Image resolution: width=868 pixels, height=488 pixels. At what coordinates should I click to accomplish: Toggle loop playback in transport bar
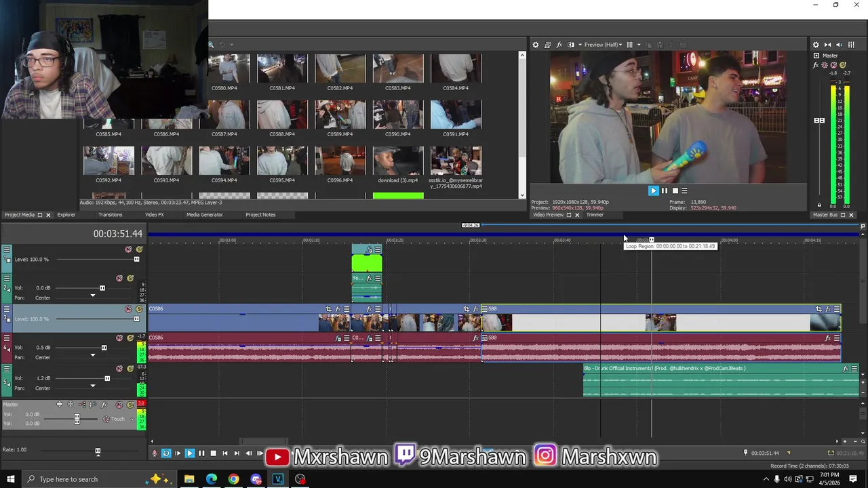(x=166, y=453)
